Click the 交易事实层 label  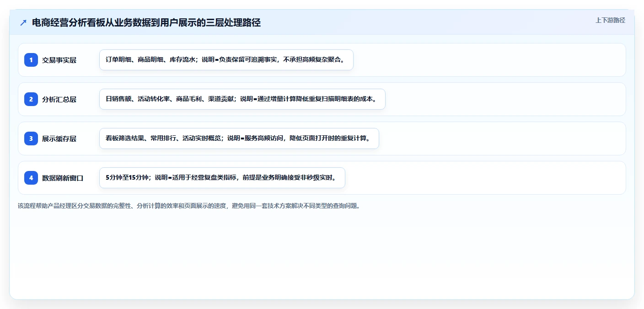tap(59, 60)
